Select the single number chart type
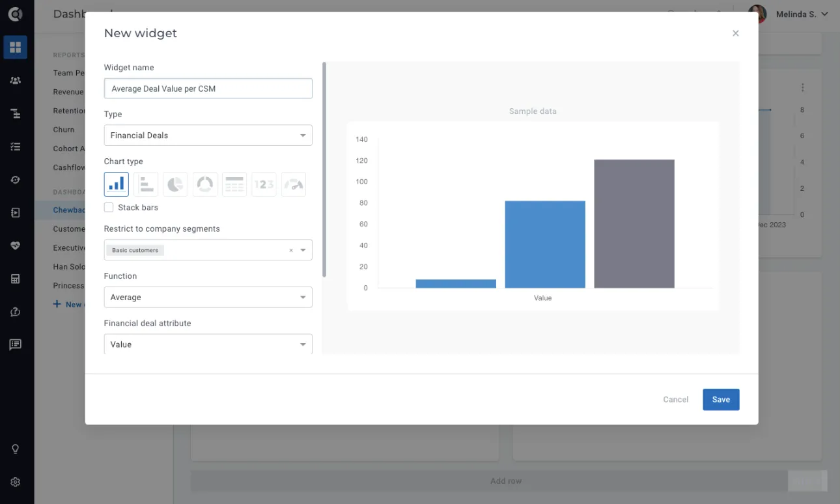The width and height of the screenshot is (840, 504). pyautogui.click(x=264, y=184)
